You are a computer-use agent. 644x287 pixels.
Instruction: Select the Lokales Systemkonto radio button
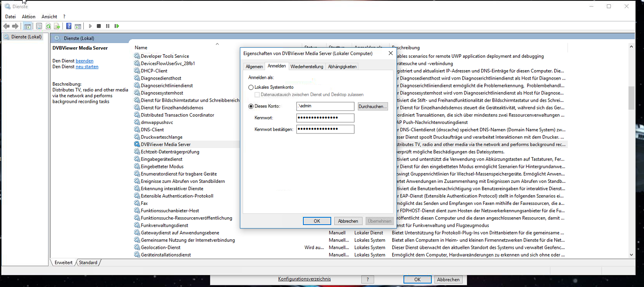(x=251, y=87)
